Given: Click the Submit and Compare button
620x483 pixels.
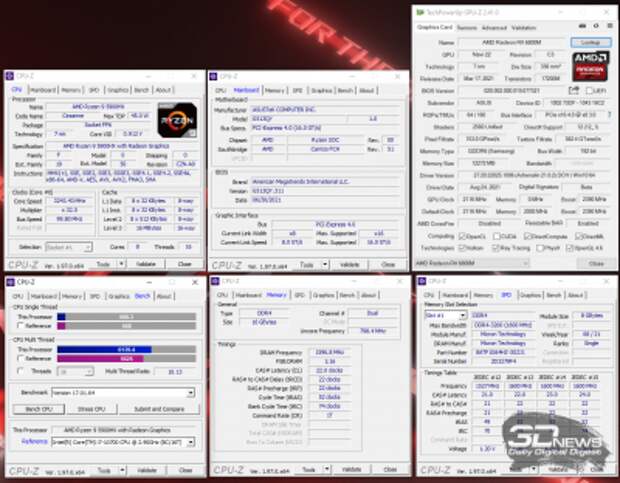Looking at the screenshot, I should point(159,409).
